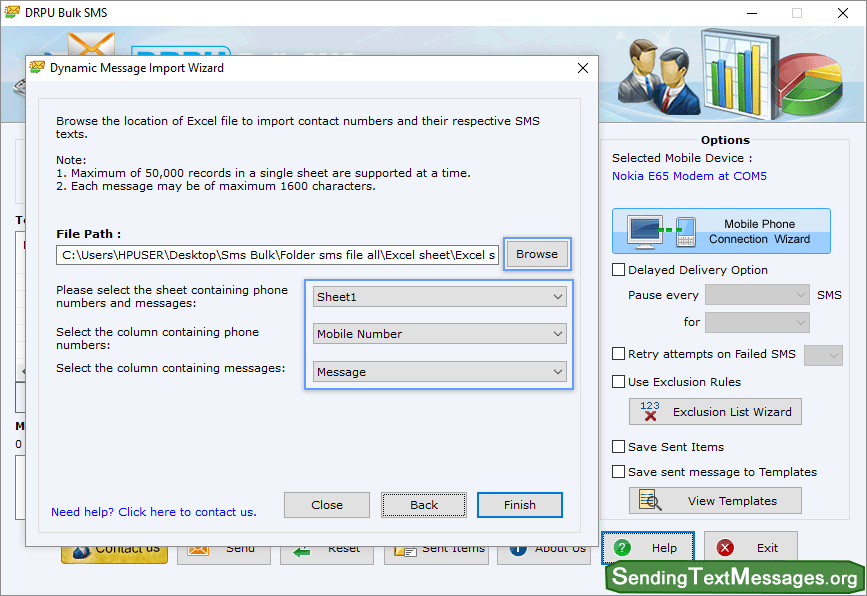Open the Pause every SMS dropdown
This screenshot has width=867, height=596.
click(757, 295)
